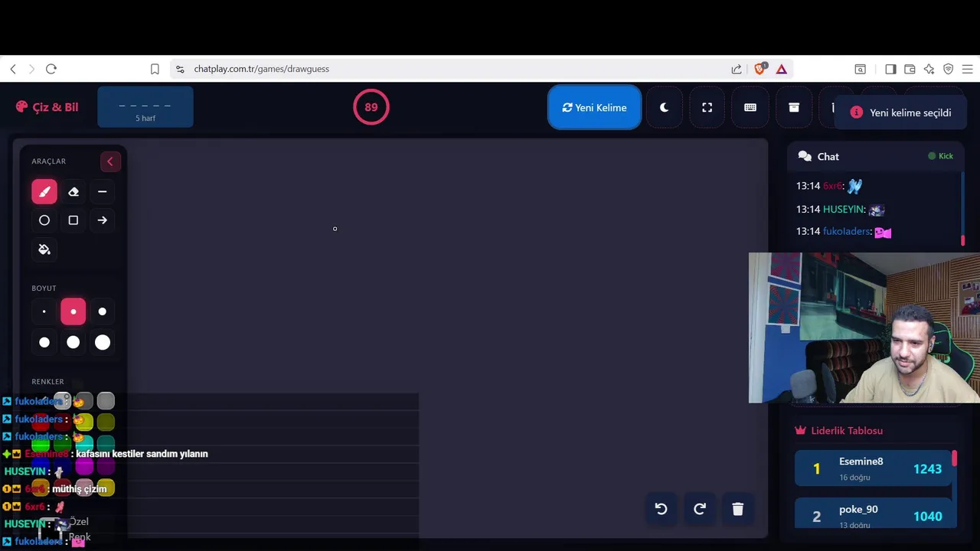The height and width of the screenshot is (551, 980).
Task: Click the streamer webcam thumbnail
Action: [x=864, y=328]
